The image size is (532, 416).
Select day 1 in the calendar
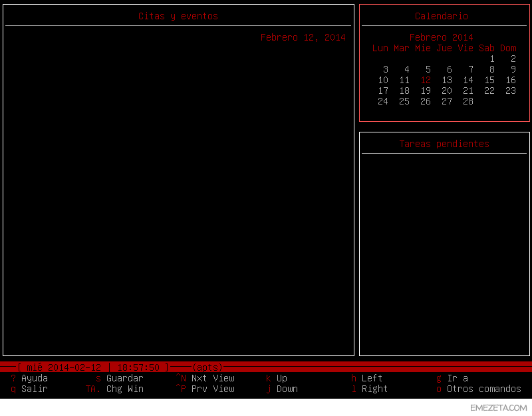pos(492,59)
